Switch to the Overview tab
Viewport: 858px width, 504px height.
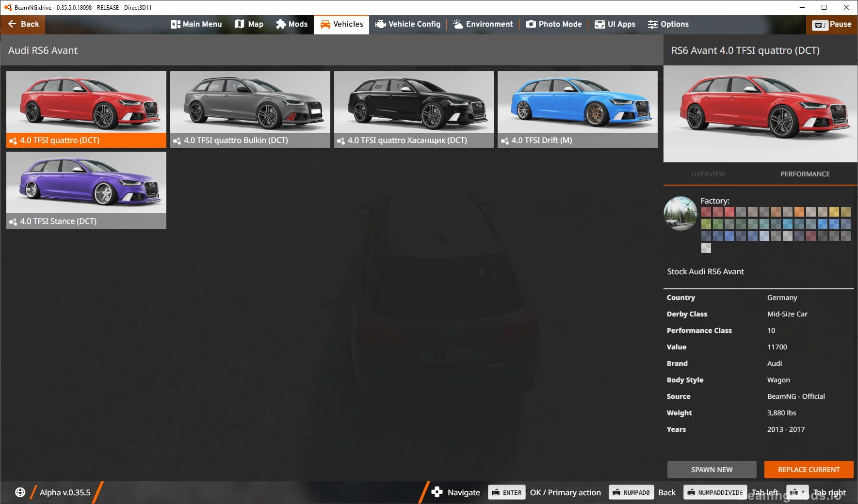point(708,174)
